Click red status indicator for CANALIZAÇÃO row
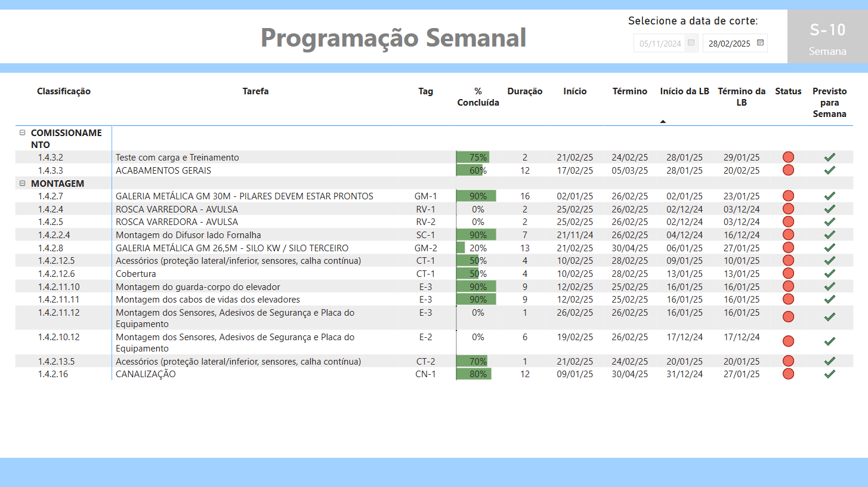The width and height of the screenshot is (868, 487). click(x=788, y=374)
